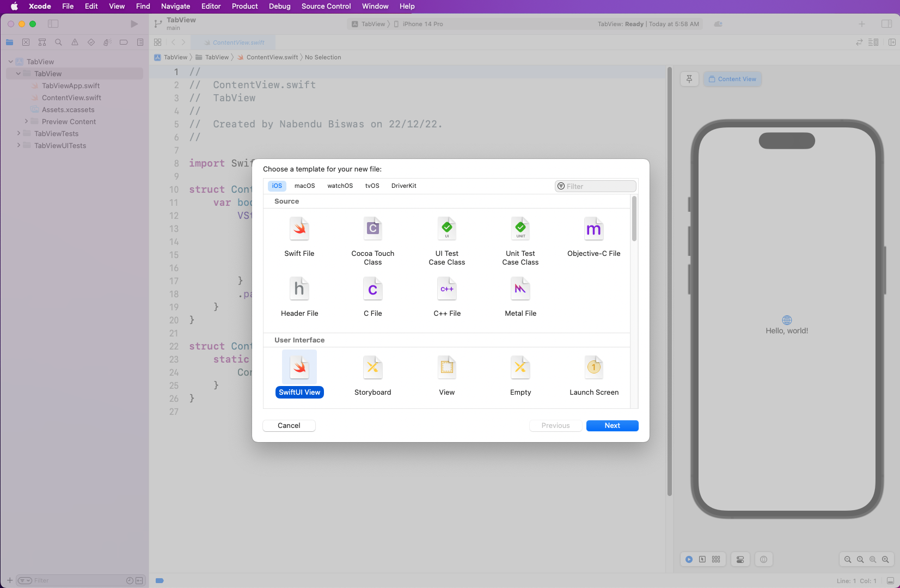Click the ContentView.swift editor tab

(234, 42)
